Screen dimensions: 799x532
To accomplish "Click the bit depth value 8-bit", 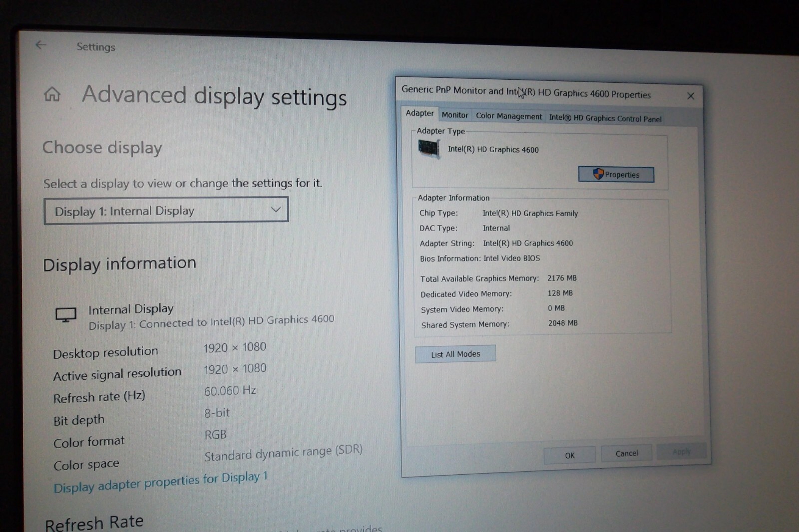I will point(217,413).
